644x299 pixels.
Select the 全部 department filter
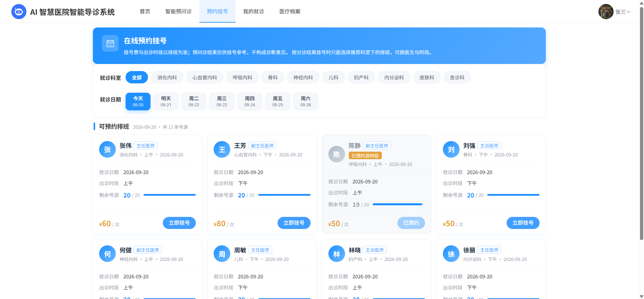click(x=137, y=77)
